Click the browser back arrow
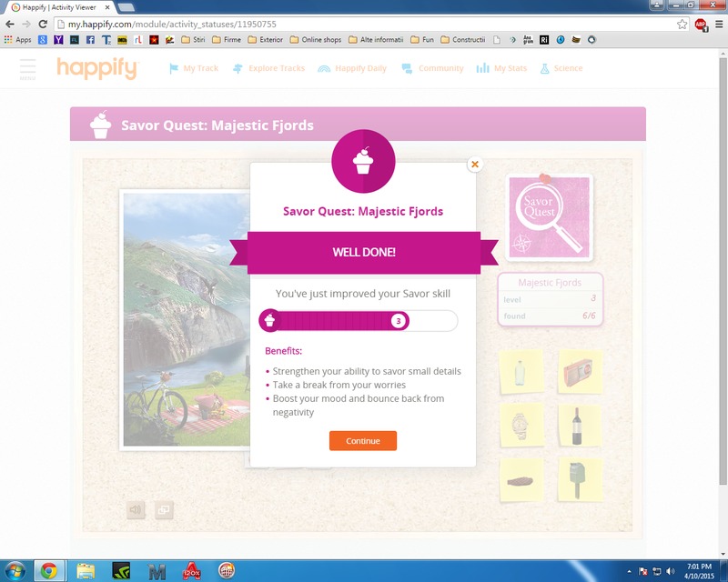 coord(10,25)
